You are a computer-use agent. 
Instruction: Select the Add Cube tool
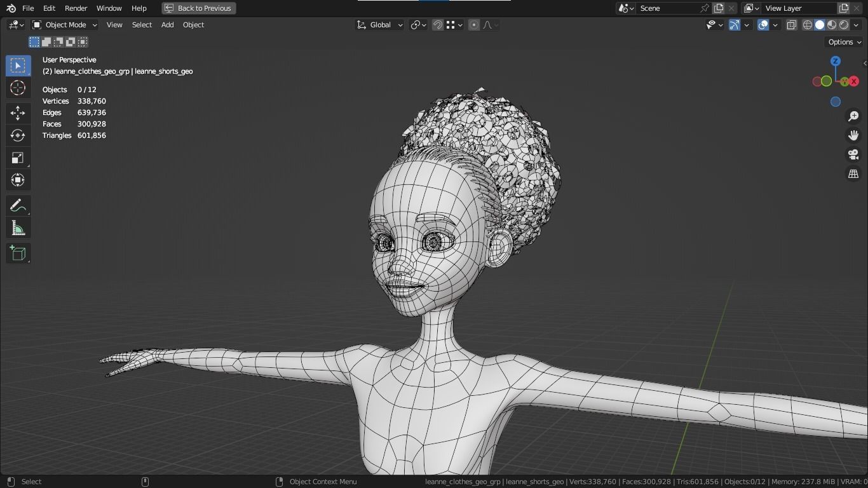(18, 254)
